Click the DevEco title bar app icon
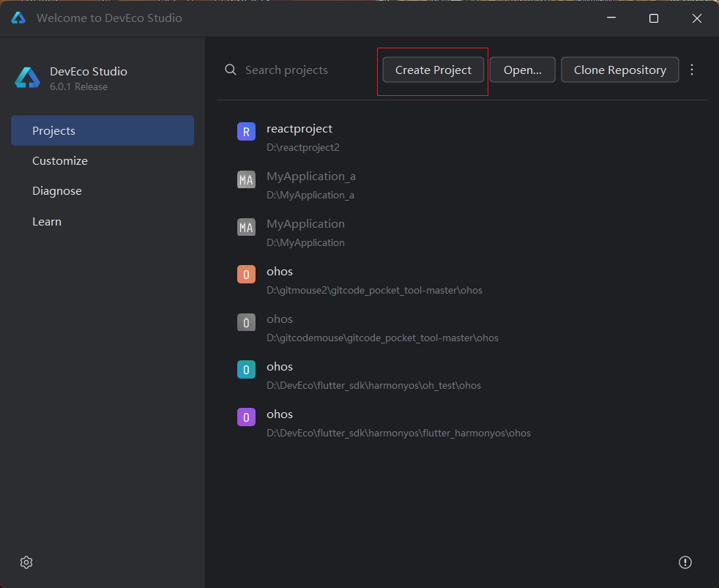Viewport: 719px width, 588px height. pyautogui.click(x=18, y=18)
